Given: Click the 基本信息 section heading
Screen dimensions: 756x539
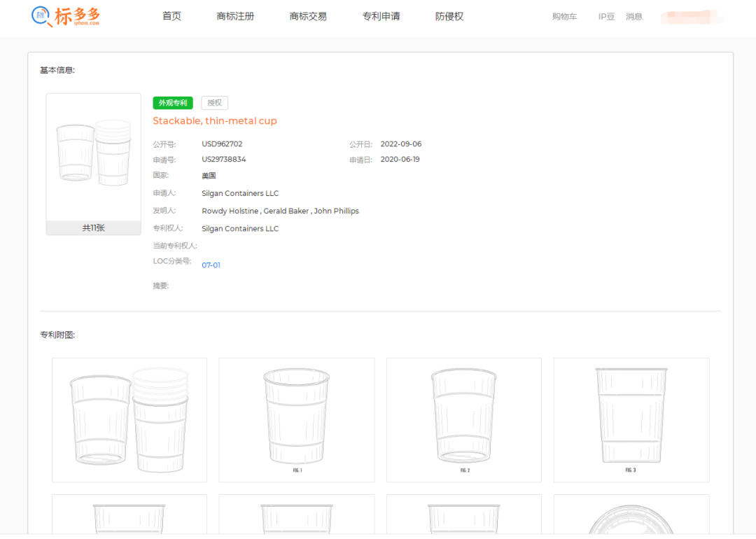Looking at the screenshot, I should coord(57,71).
